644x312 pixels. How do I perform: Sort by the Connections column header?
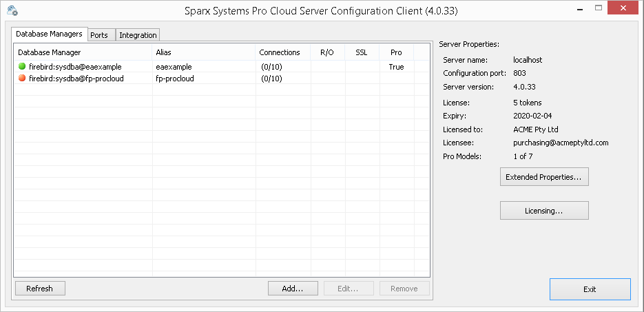click(x=283, y=52)
